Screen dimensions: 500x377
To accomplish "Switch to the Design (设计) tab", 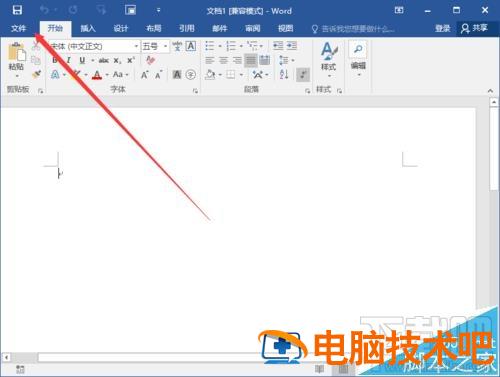I will click(x=121, y=29).
